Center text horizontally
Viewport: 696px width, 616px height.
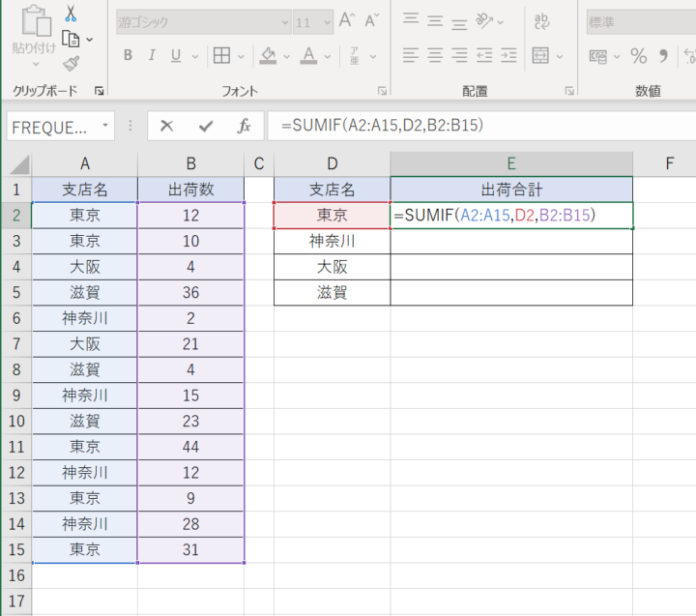pos(435,55)
